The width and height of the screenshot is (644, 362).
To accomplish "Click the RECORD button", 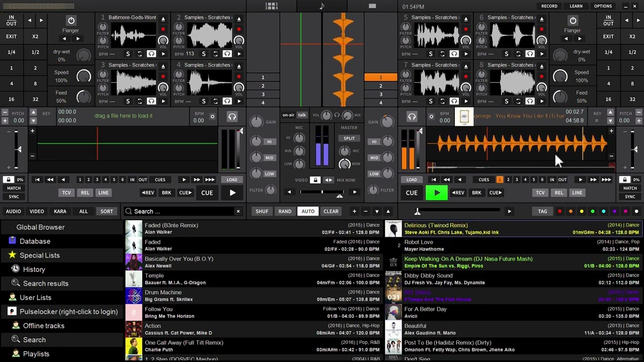I will pos(549,6).
